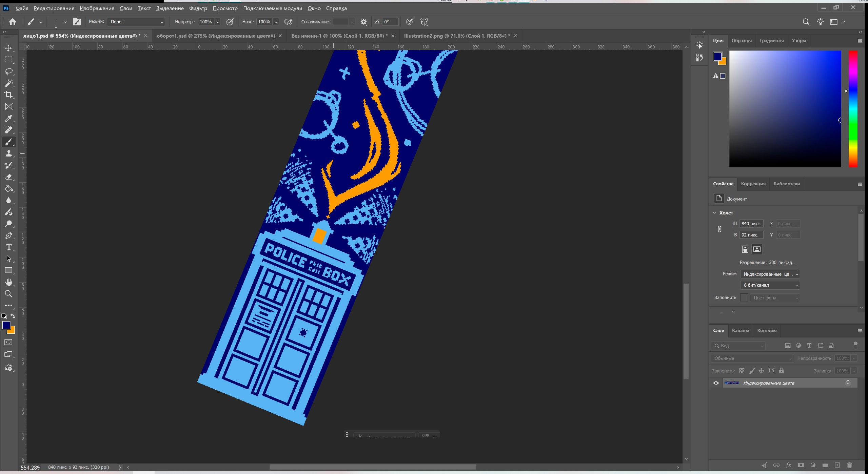Select the Eyedropper tool

[8, 118]
